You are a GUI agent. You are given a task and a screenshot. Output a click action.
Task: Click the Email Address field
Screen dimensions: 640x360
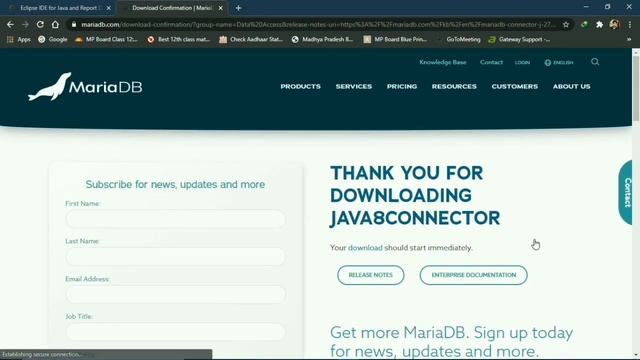pos(175,294)
